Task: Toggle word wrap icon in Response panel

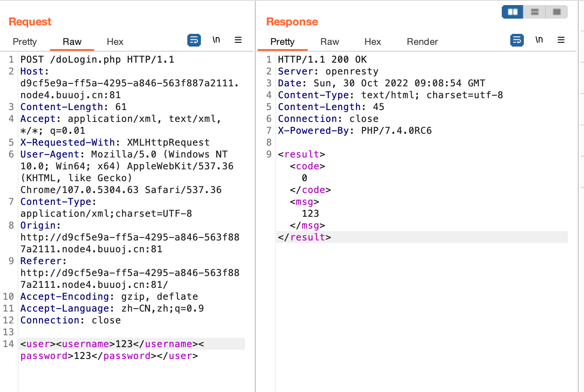Action: (x=517, y=40)
